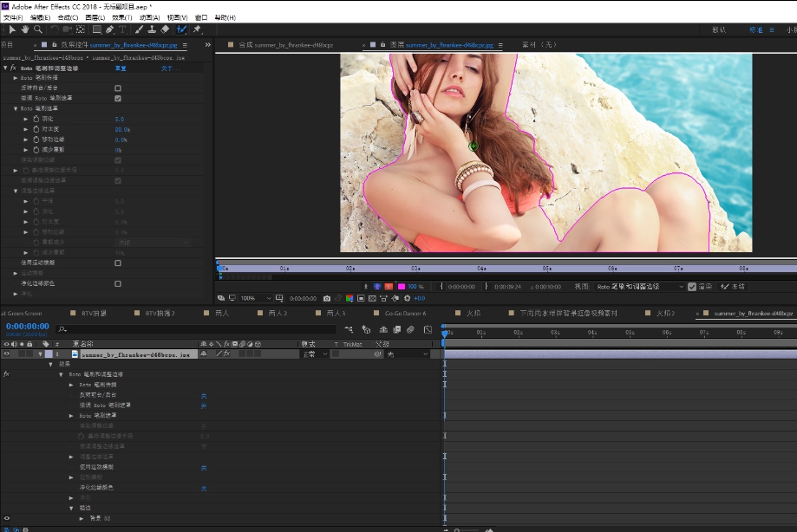Uncheck the 微调 Roto 笔刷遮罩 checkbox
This screenshot has height=532, width=797.
tap(118, 99)
